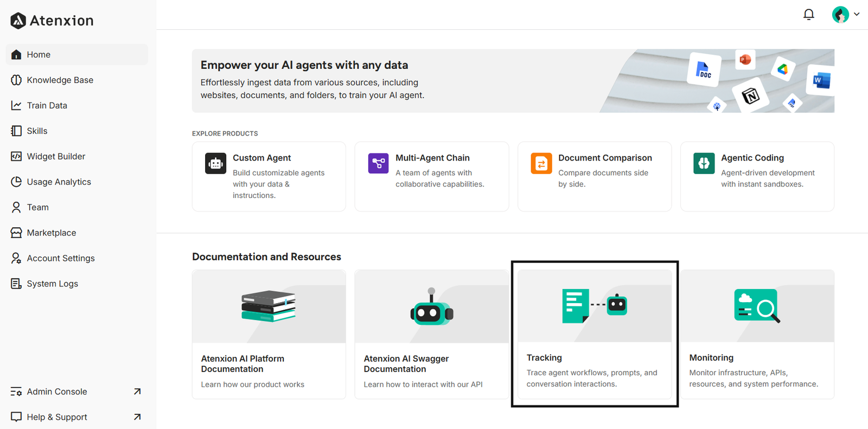Click the Custom Agent robot icon
868x429 pixels.
pyautogui.click(x=215, y=163)
